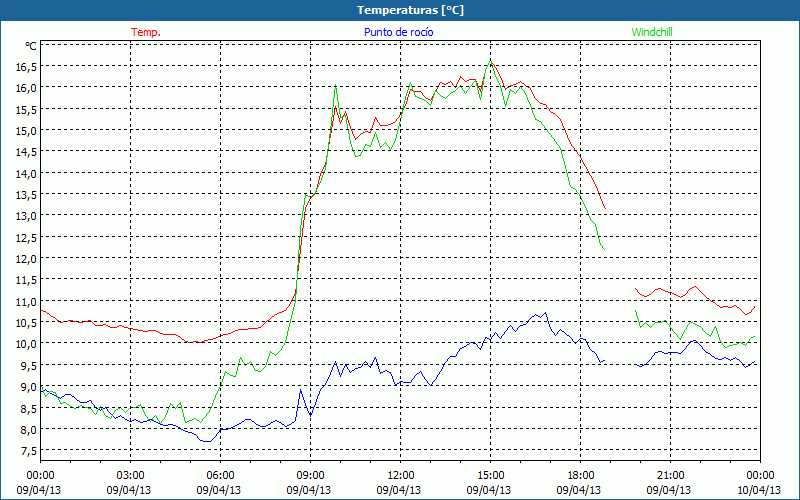Click the 11,5 y-axis value
The width and height of the screenshot is (800, 500).
(28, 280)
